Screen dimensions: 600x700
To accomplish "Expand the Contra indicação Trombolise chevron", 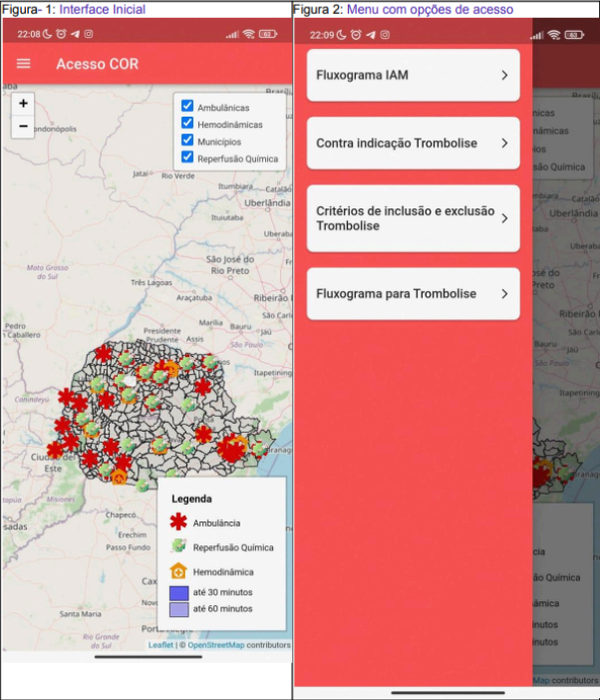I will [x=504, y=143].
